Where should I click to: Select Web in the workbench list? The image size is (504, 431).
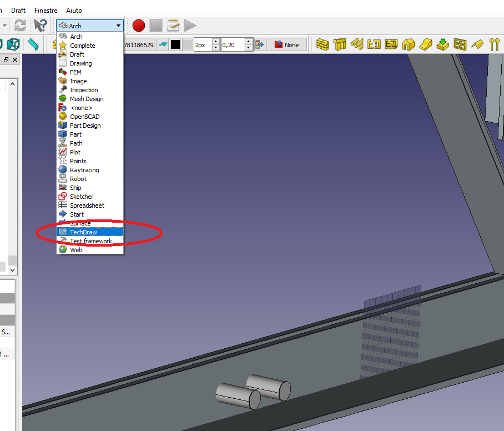(x=90, y=250)
